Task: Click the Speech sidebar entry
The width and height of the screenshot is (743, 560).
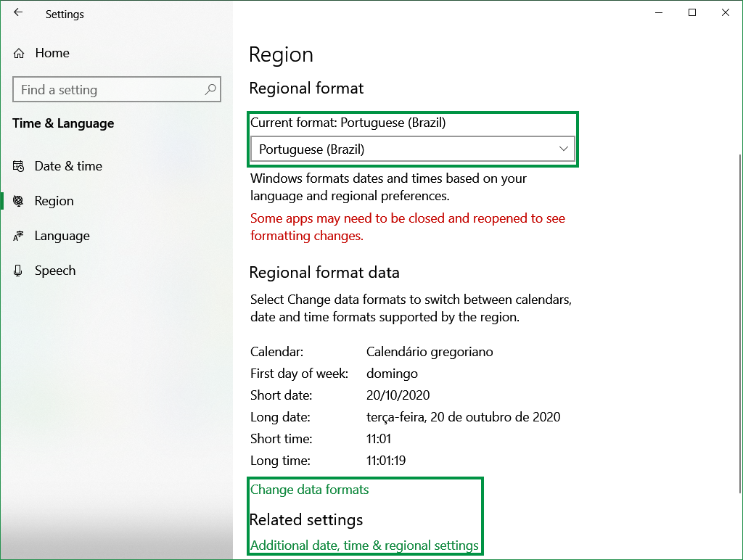Action: (x=55, y=271)
